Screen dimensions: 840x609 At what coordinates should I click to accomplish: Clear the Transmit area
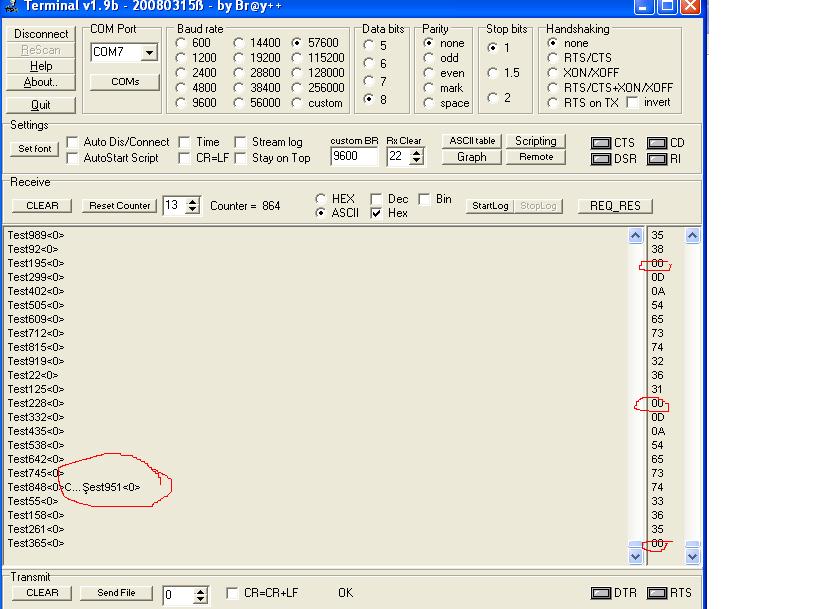[42, 593]
